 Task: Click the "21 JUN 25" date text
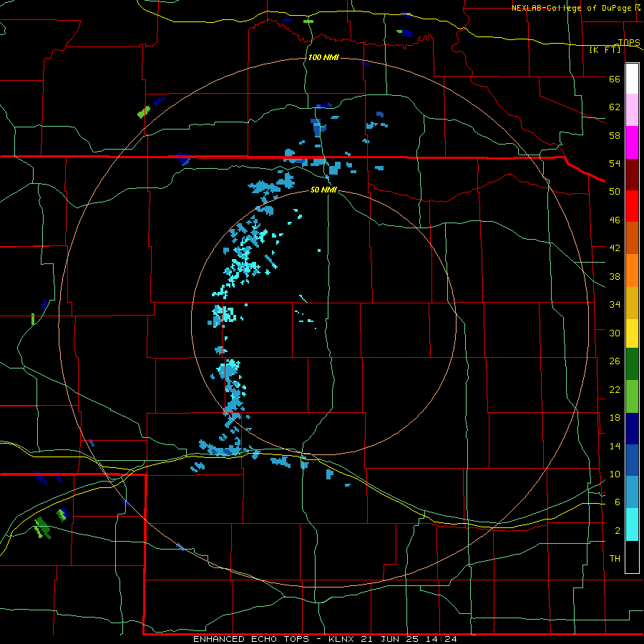click(x=389, y=639)
